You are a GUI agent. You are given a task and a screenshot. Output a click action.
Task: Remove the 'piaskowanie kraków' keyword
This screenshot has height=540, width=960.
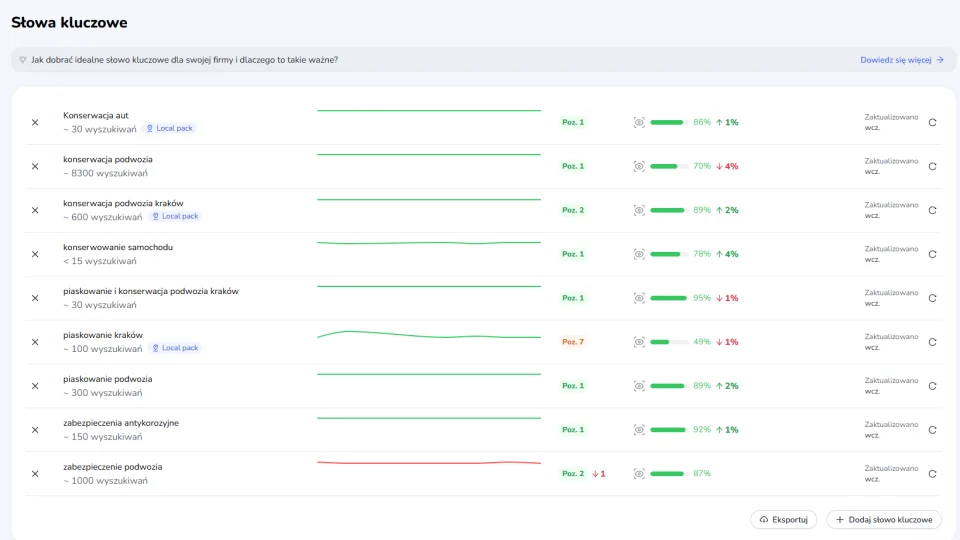35,342
